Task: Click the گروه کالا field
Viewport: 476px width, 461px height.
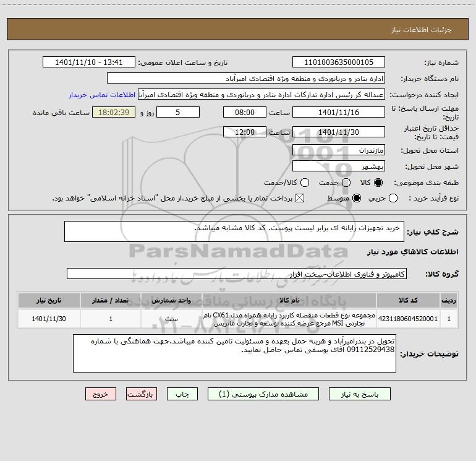Action: click(237, 274)
